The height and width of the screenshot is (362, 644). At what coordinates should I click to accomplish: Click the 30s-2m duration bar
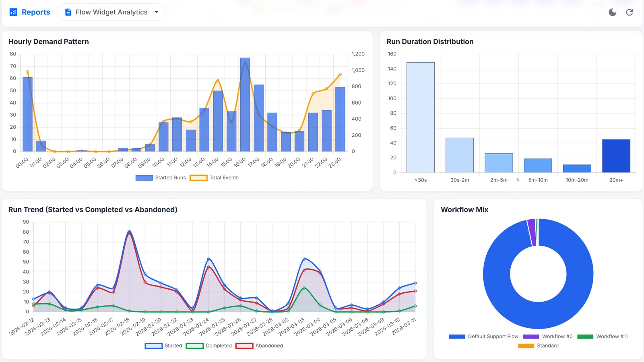point(460,155)
